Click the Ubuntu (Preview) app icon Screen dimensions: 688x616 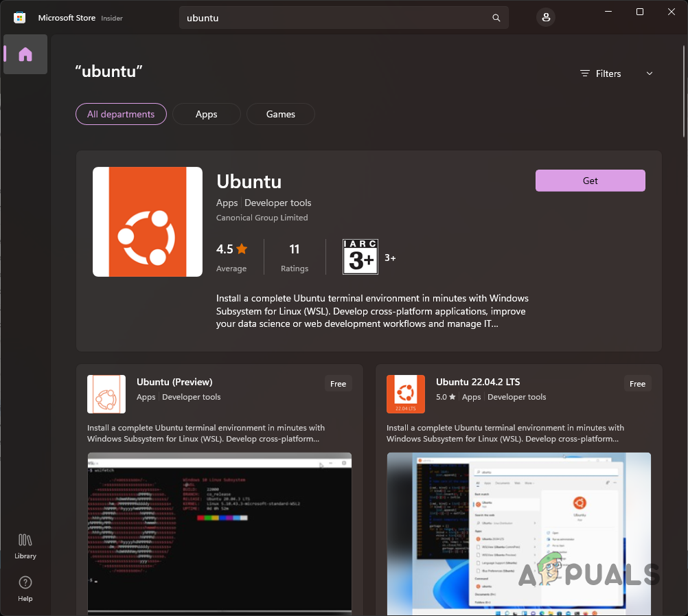coord(106,393)
